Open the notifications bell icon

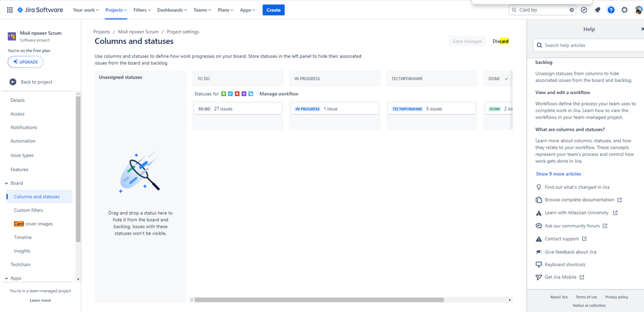(x=597, y=10)
